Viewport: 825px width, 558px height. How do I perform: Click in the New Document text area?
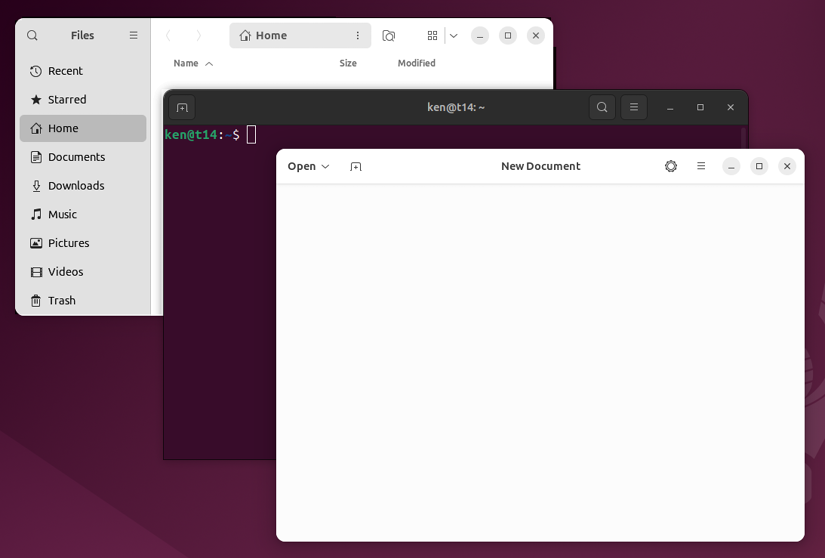tap(540, 360)
